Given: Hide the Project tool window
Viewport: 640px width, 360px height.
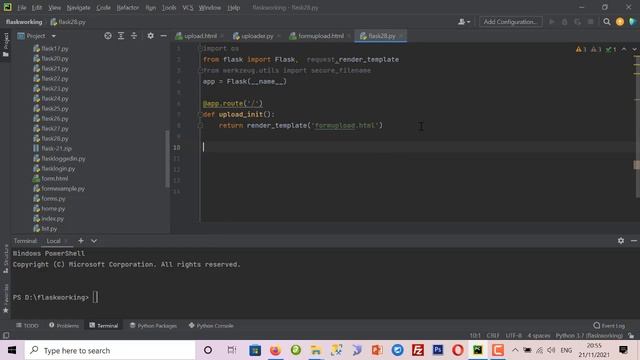Looking at the screenshot, I should (x=163, y=36).
